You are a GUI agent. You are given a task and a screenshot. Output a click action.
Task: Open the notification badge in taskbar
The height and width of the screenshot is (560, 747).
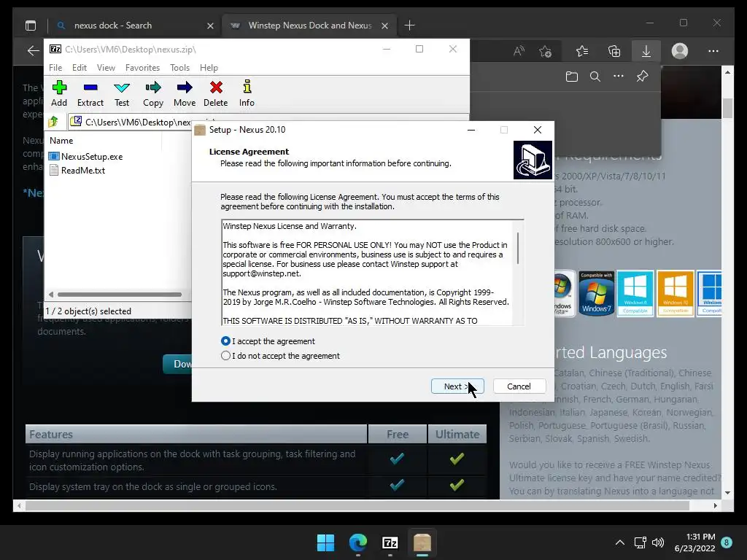click(x=727, y=542)
